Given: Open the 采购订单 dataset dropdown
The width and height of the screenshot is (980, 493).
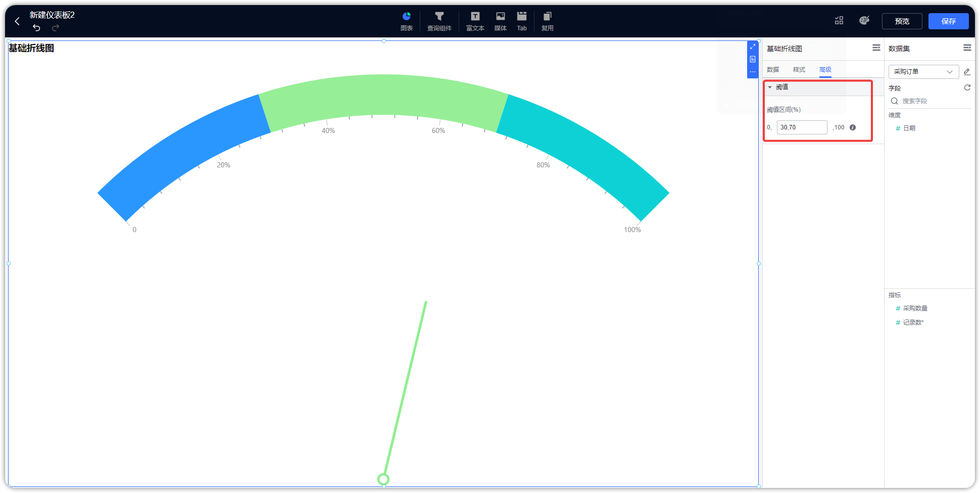Looking at the screenshot, I should tap(923, 72).
